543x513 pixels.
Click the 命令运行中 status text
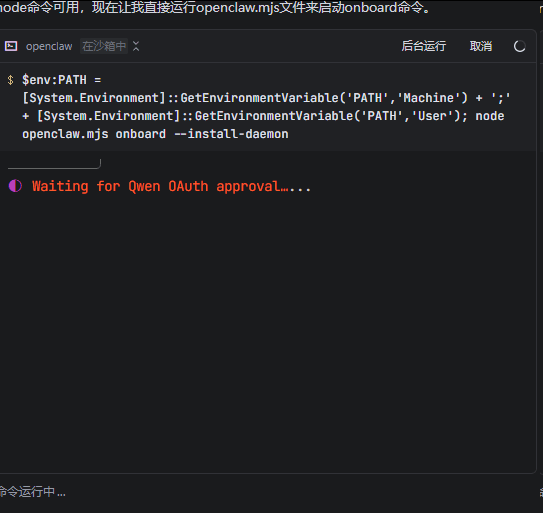click(x=33, y=492)
